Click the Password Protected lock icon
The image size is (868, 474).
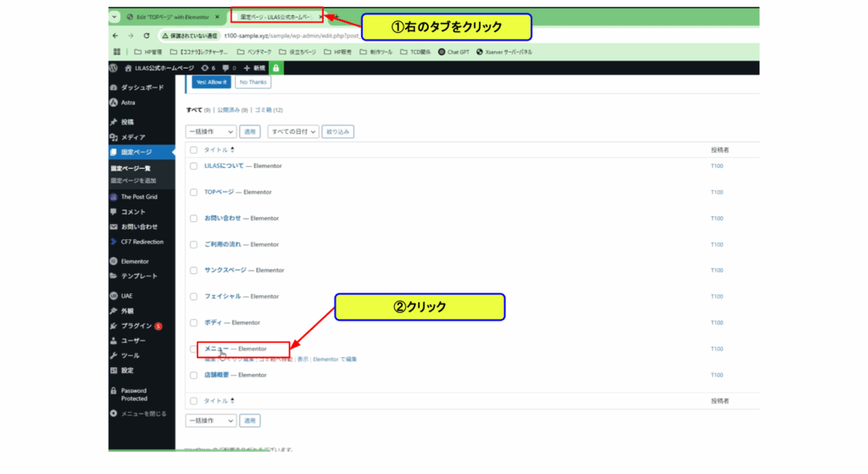[x=114, y=390]
